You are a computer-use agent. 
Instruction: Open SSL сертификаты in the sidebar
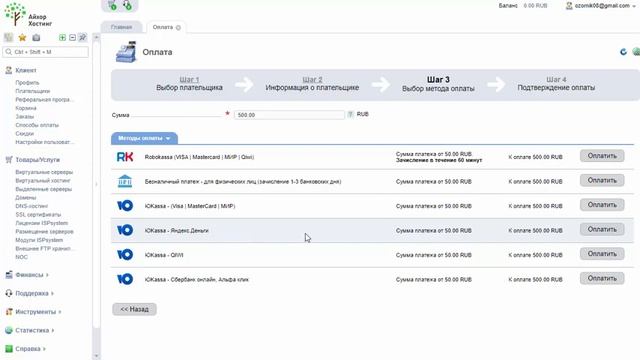(38, 214)
